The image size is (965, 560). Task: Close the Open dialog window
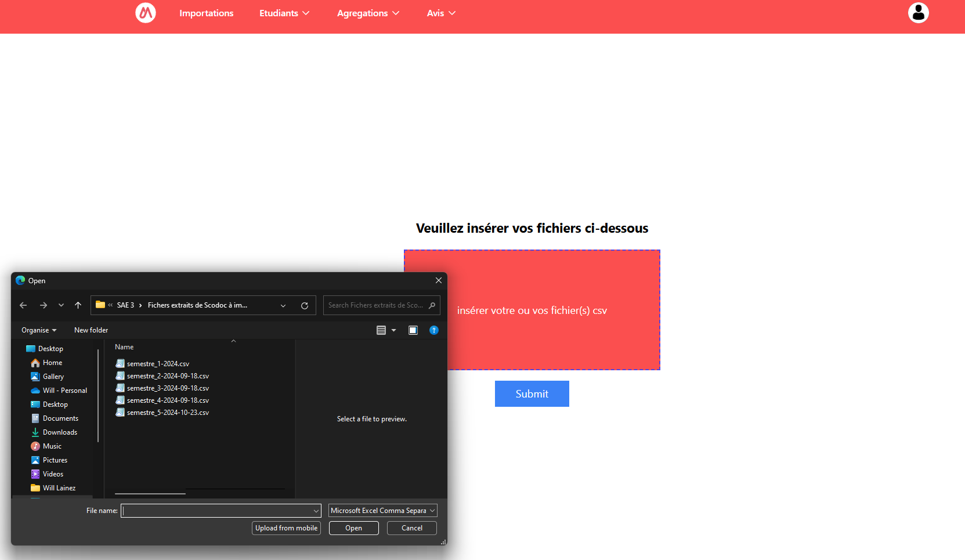coord(439,280)
